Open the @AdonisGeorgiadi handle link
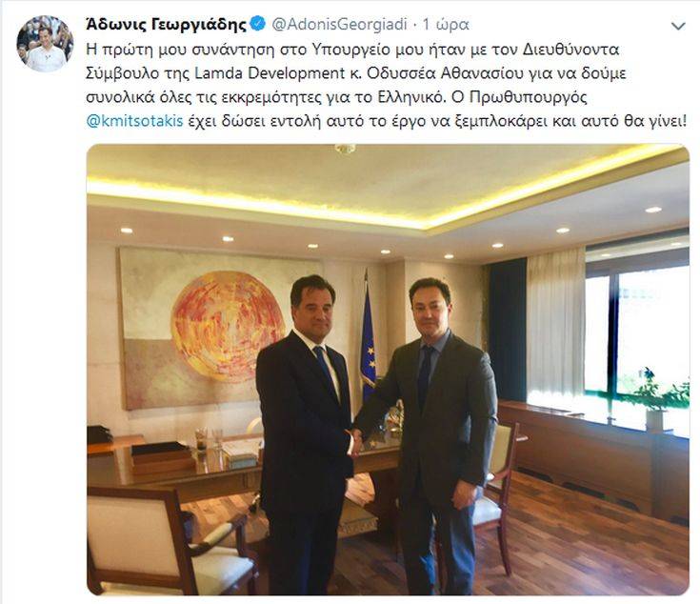Viewport: 700px width, 604px height. pyautogui.click(x=339, y=24)
